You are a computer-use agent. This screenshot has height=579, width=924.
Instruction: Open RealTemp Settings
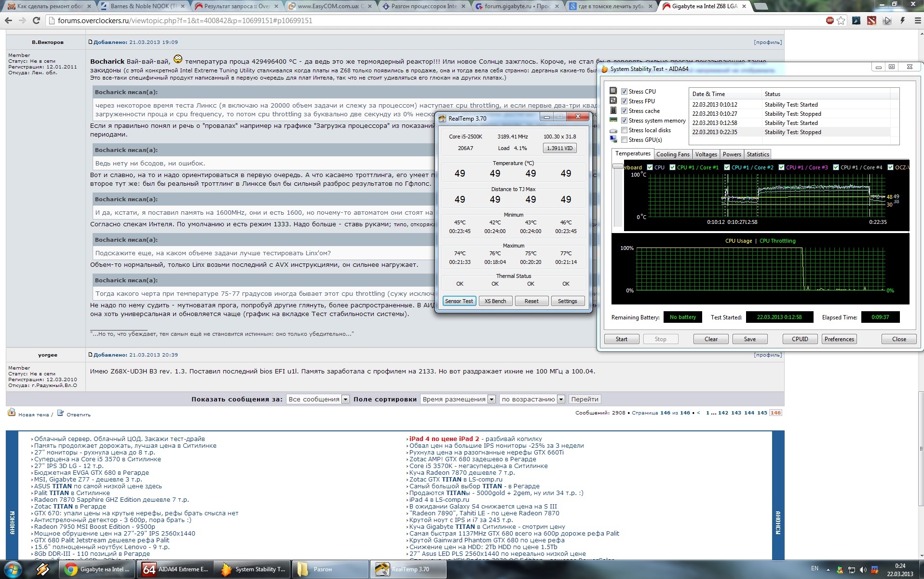coord(568,301)
